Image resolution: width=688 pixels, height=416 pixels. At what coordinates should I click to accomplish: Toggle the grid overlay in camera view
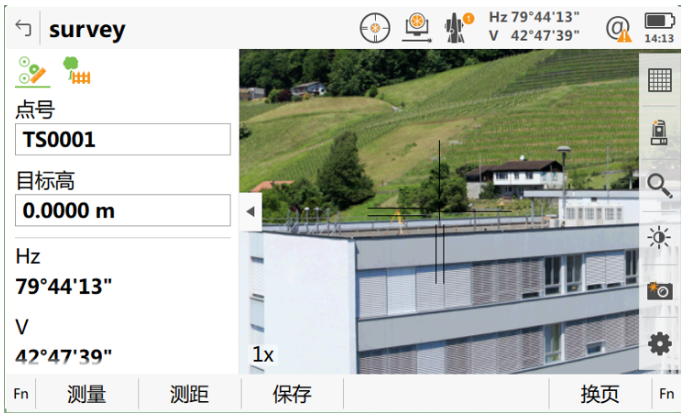[x=659, y=80]
